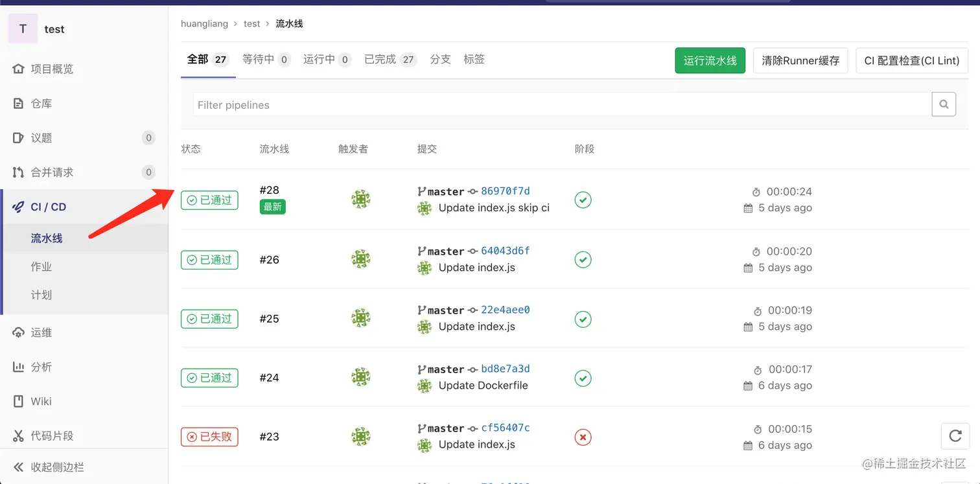Click the collapse sidebar double-chevron icon
Viewport: 980px width, 484px height.
click(x=18, y=467)
